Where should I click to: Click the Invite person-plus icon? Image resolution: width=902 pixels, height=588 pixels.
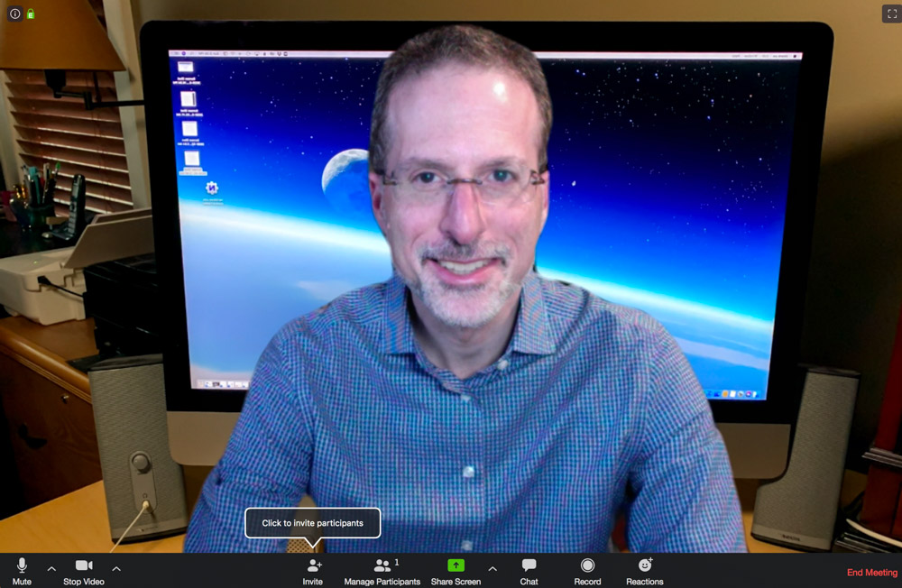coord(312,564)
